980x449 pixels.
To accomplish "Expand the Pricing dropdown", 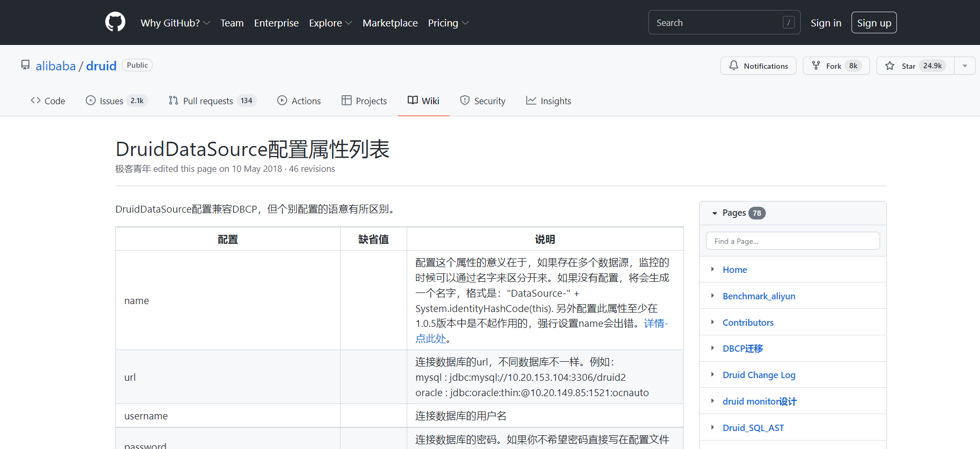I will point(448,23).
